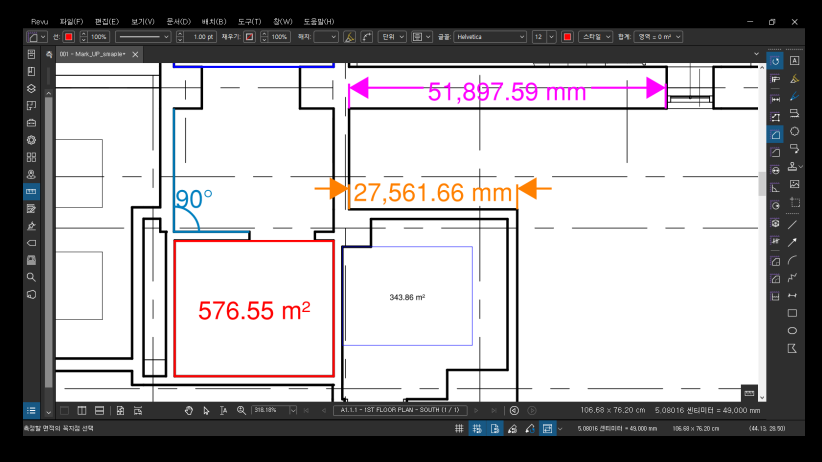Open the 스타일 style dropdown
The width and height of the screenshot is (822, 462).
tap(596, 37)
